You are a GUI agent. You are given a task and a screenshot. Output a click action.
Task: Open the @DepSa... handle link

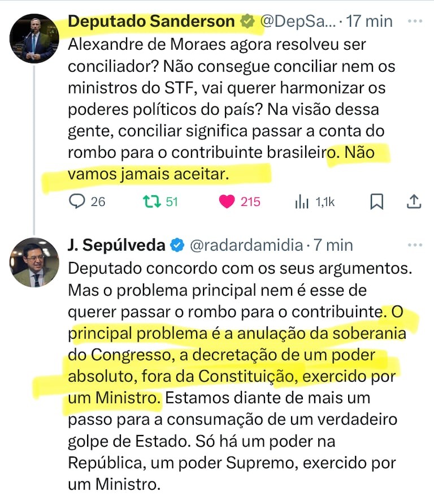click(x=297, y=21)
